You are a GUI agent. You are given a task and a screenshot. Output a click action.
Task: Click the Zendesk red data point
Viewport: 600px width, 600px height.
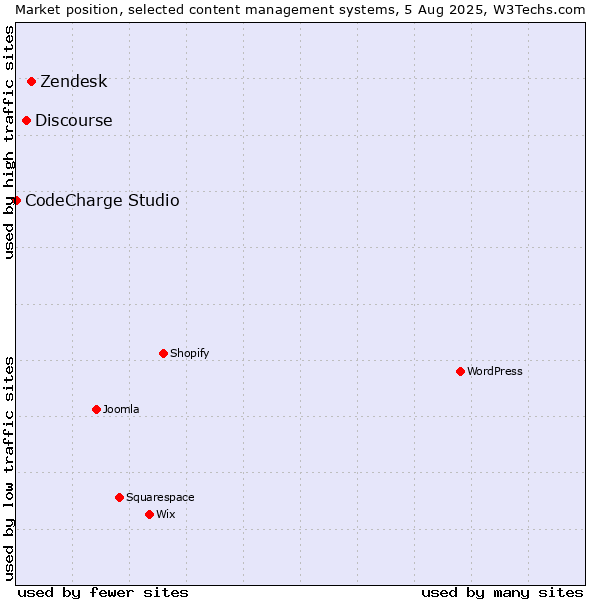point(32,82)
